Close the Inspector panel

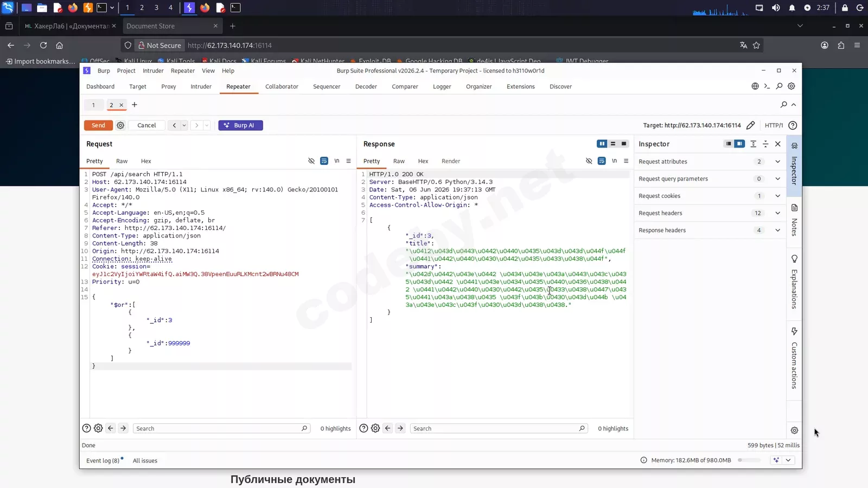pyautogui.click(x=778, y=144)
